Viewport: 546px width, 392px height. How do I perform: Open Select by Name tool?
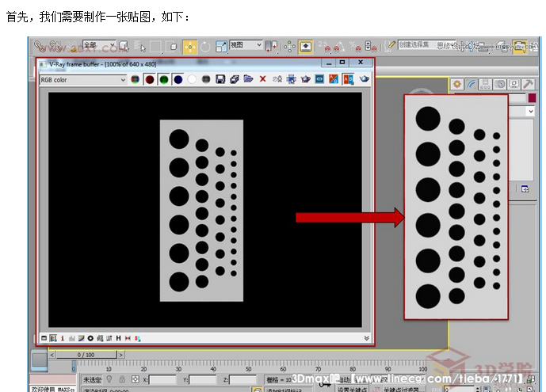click(140, 46)
